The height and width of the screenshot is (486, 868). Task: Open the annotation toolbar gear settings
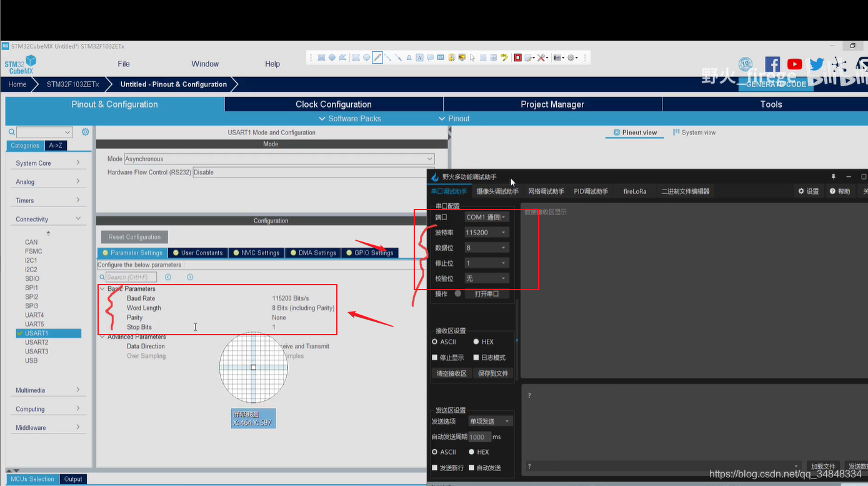[572, 58]
